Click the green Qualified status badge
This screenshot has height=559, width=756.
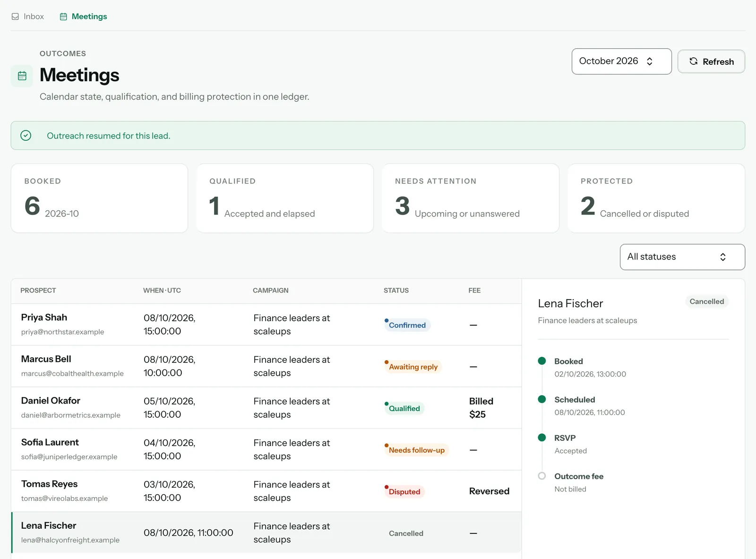(404, 408)
